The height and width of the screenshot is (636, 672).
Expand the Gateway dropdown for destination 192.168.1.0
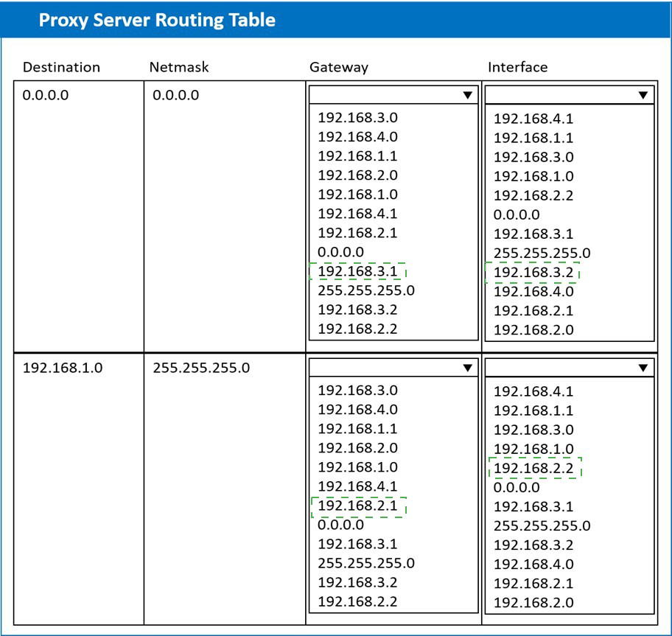pyautogui.click(x=393, y=367)
